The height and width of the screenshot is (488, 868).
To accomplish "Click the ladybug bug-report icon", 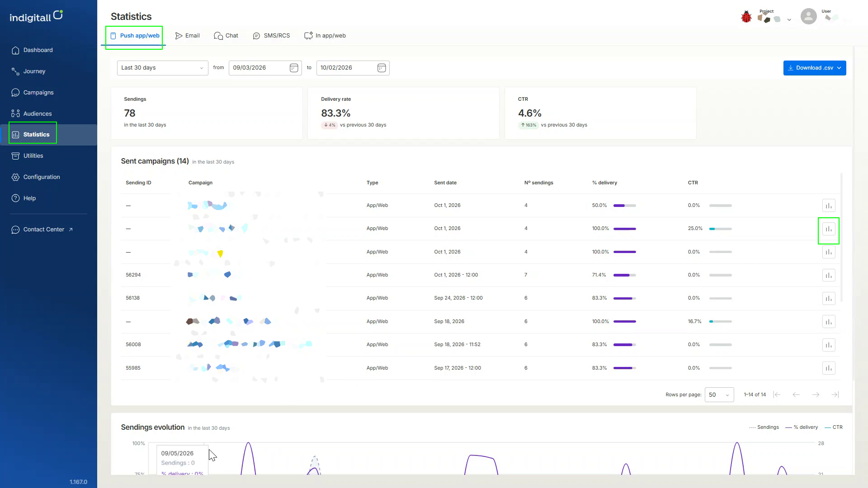I will point(746,17).
